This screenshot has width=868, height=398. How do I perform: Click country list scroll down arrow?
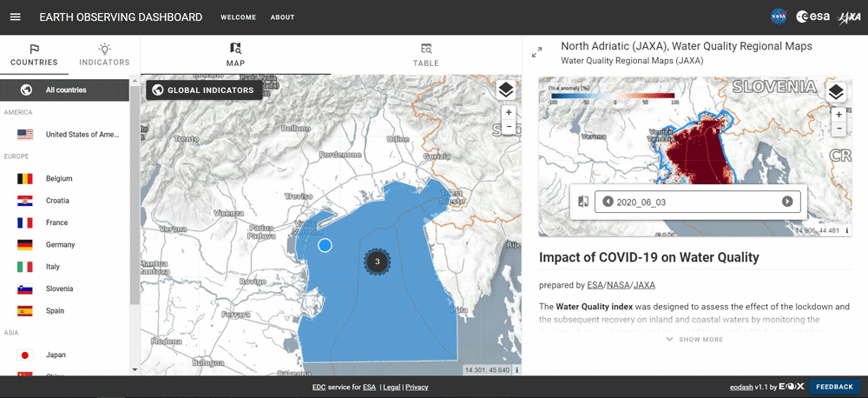pos(135,369)
